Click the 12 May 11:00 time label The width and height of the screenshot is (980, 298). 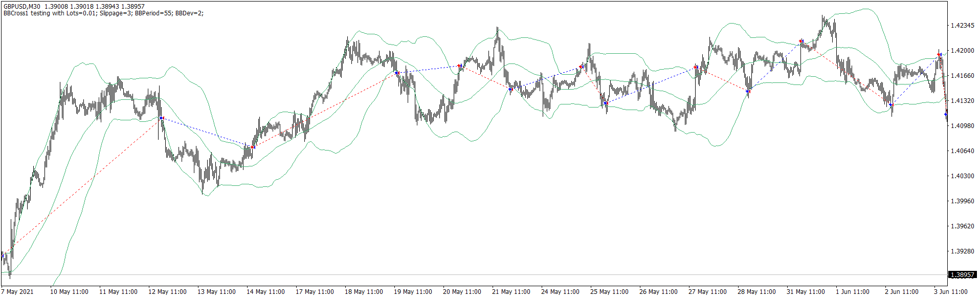coord(167,292)
